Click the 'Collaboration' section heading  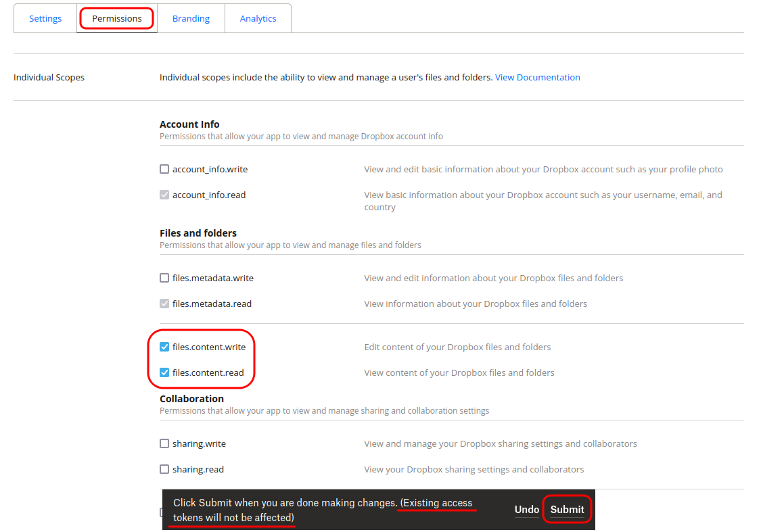pos(191,399)
